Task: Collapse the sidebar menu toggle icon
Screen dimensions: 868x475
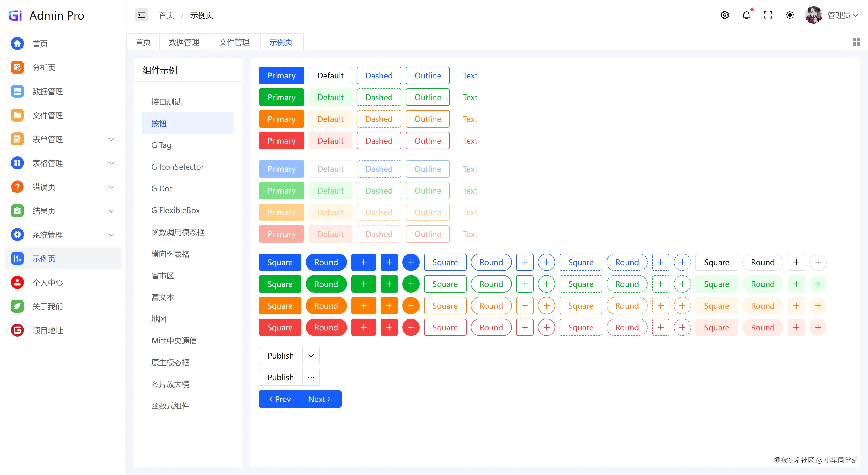Action: click(x=142, y=15)
